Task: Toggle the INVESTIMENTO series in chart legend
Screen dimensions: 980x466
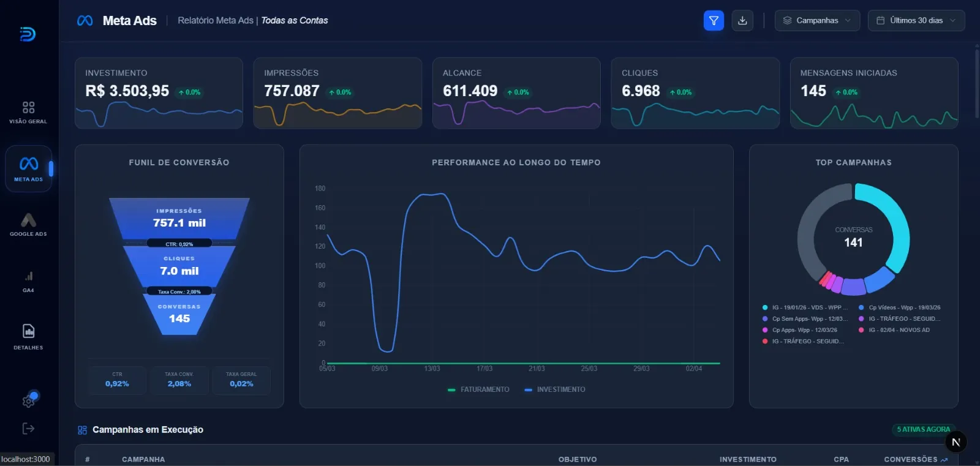Action: (x=555, y=389)
